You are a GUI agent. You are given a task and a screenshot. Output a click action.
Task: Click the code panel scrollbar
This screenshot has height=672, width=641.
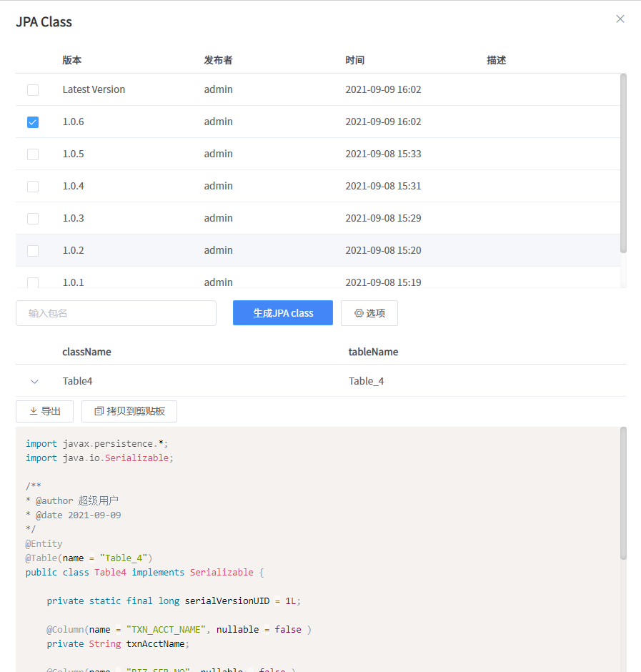coord(623,493)
